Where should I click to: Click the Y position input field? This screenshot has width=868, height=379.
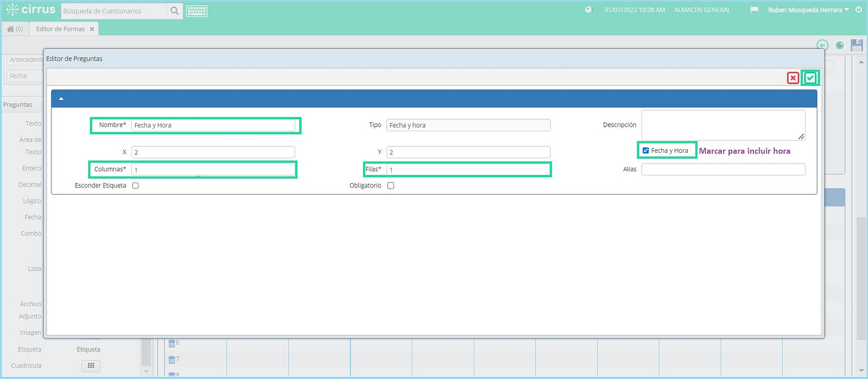pos(468,152)
